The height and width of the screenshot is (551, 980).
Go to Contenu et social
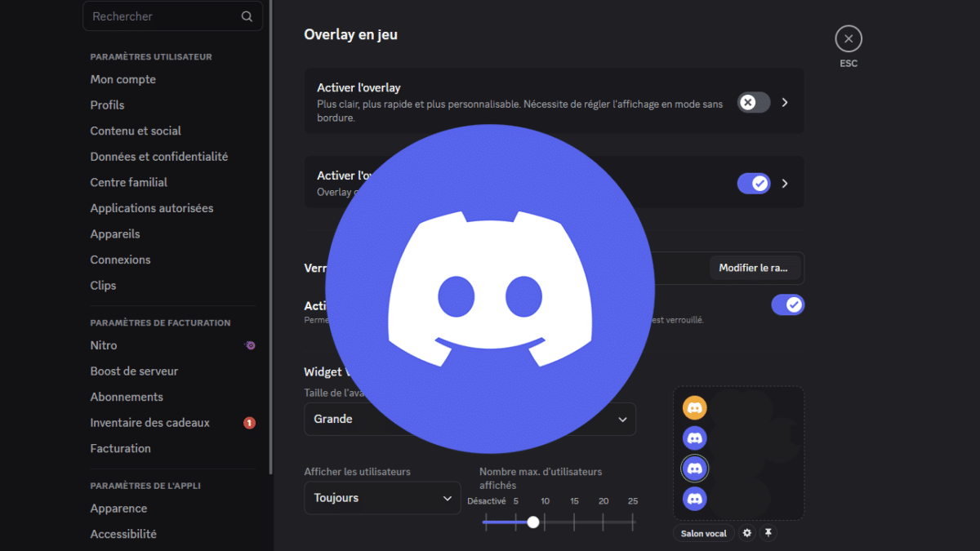click(136, 131)
